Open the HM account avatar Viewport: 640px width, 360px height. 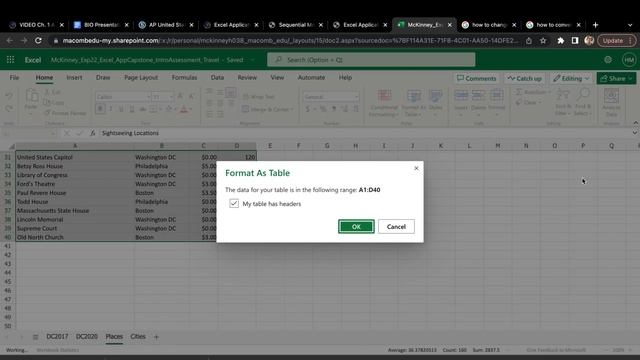point(629,60)
